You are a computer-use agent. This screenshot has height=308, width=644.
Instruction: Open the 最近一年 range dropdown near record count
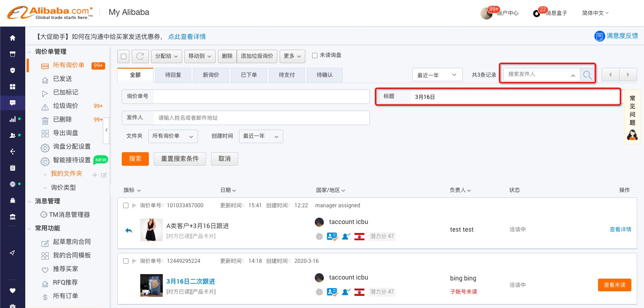[x=437, y=75]
